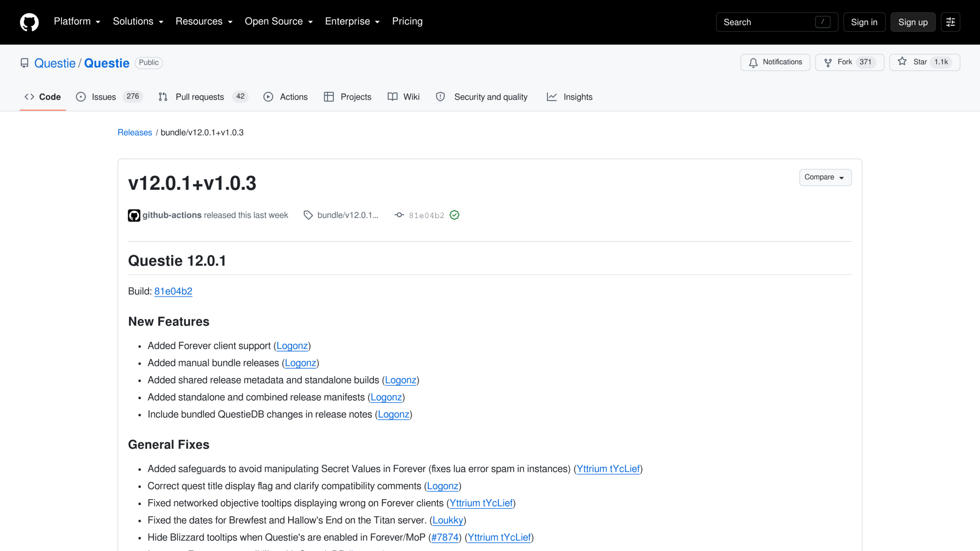980x551 pixels.
Task: Click the commit icon beside 81e04b2
Action: point(399,215)
